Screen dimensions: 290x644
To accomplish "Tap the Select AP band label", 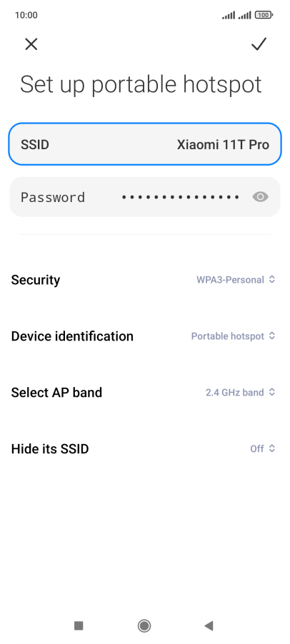I will [56, 392].
